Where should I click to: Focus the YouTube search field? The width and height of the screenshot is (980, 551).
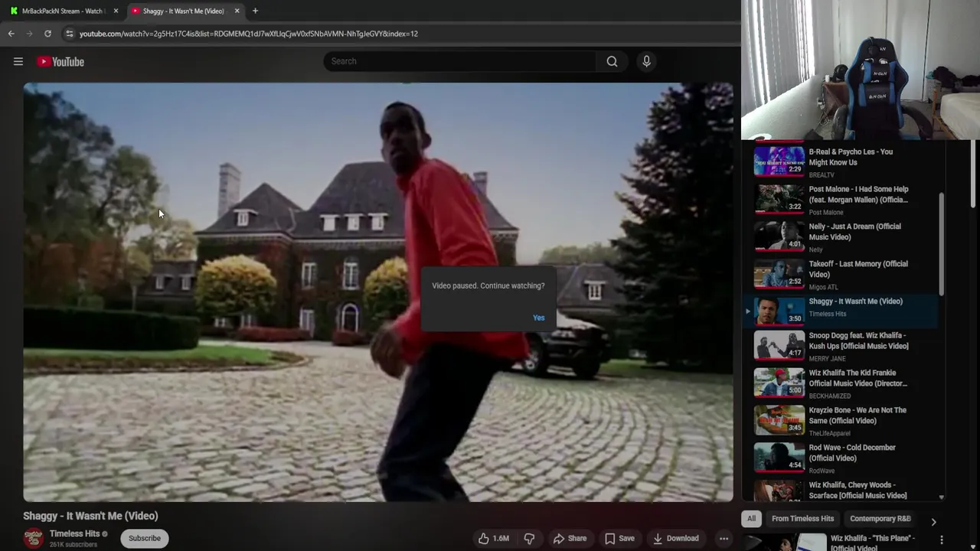(x=459, y=61)
